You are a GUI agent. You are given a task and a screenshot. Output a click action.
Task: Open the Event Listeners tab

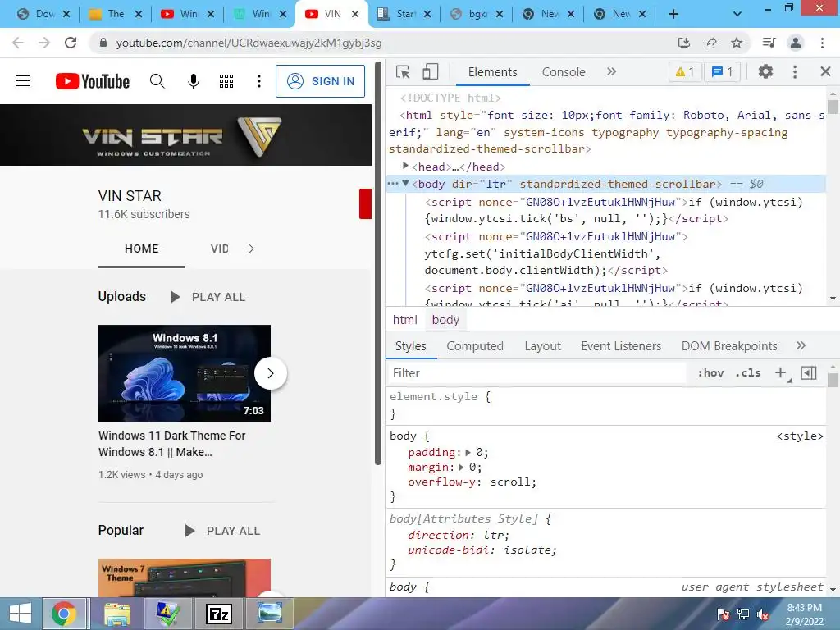tap(621, 346)
